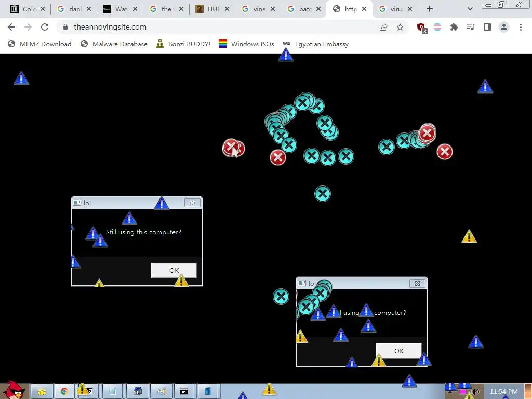Click the yellow warning triangle on black background
This screenshot has height=399, width=532.
[469, 236]
